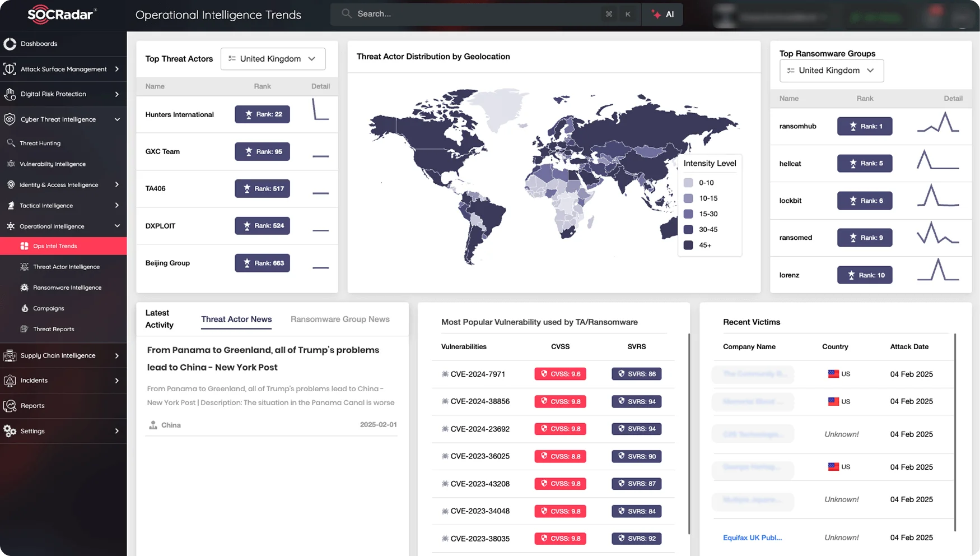Open Ransomware Intelligence in sidebar
The height and width of the screenshot is (556, 980).
(x=67, y=288)
